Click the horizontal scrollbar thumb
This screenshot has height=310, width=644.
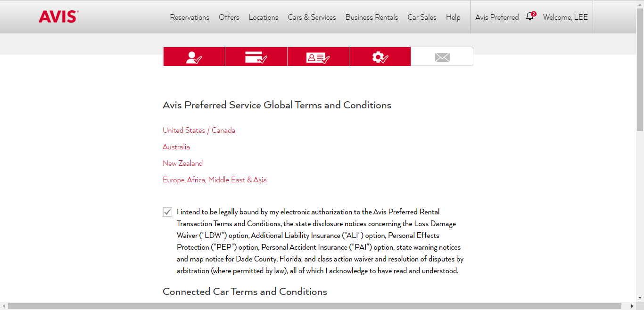(314, 306)
